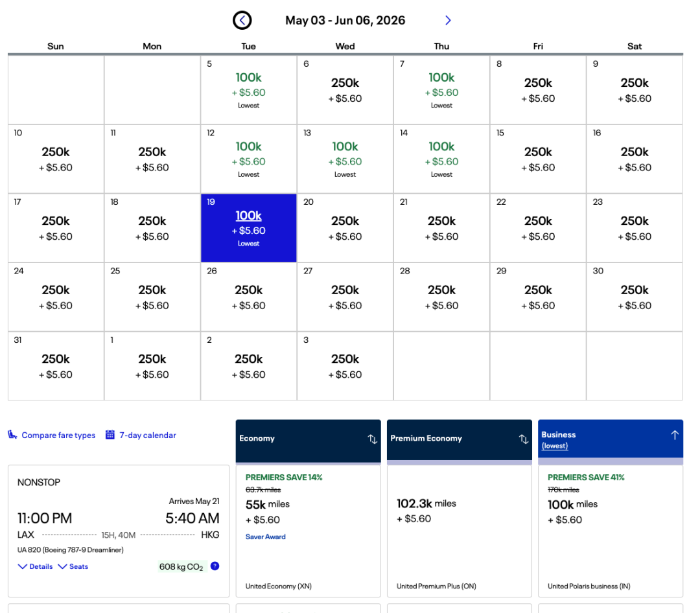Viewport: 700px width, 613px height.
Task: Open Compare fare types link
Action: 58,435
